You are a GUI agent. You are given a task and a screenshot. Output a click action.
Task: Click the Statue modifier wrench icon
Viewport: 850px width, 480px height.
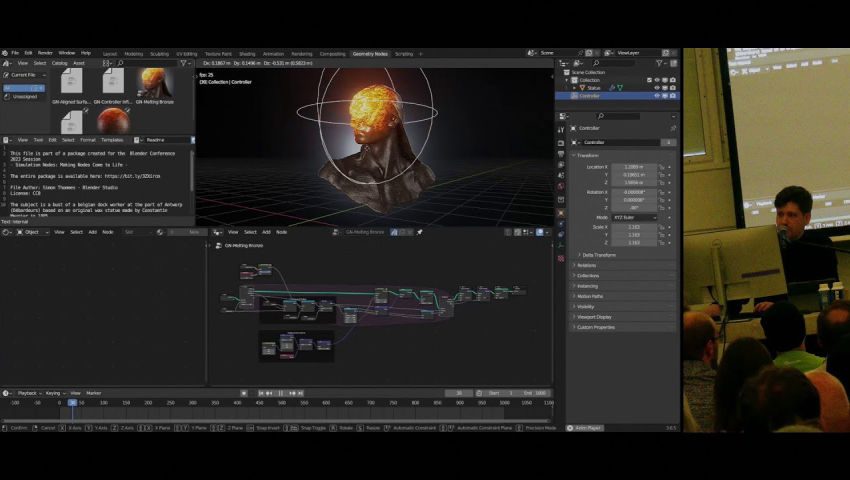(612, 88)
